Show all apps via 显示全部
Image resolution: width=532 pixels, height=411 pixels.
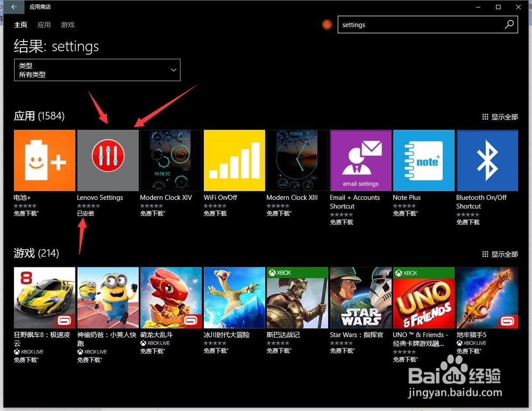coord(500,117)
